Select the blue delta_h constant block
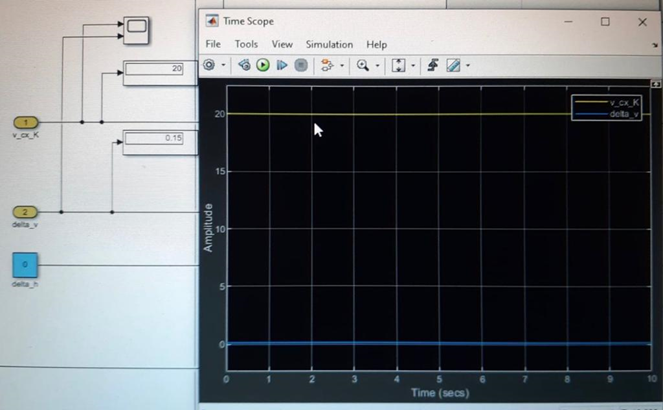663x410 pixels. point(26,266)
